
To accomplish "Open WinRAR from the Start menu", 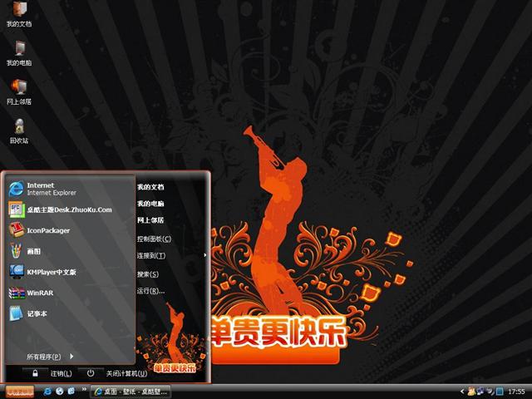I will [x=70, y=293].
